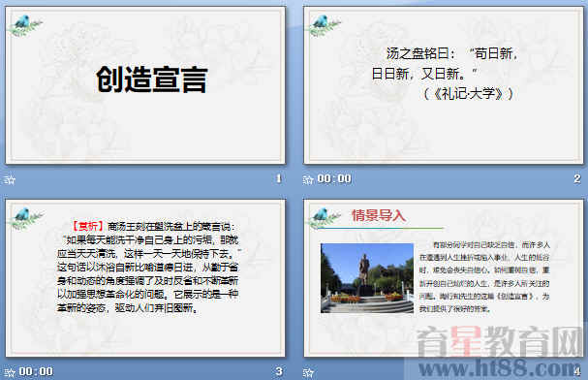Select slide 3 thumbnail with 赏析 text
Image resolution: width=588 pixels, height=380 pixels.
(145, 278)
